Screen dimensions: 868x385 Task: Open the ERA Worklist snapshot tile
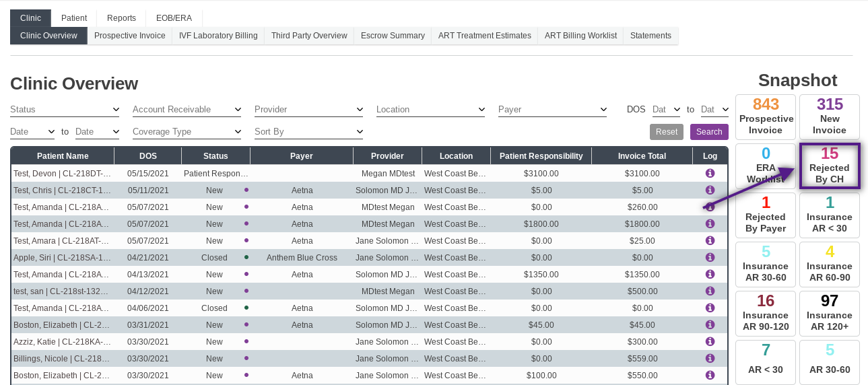point(766,166)
